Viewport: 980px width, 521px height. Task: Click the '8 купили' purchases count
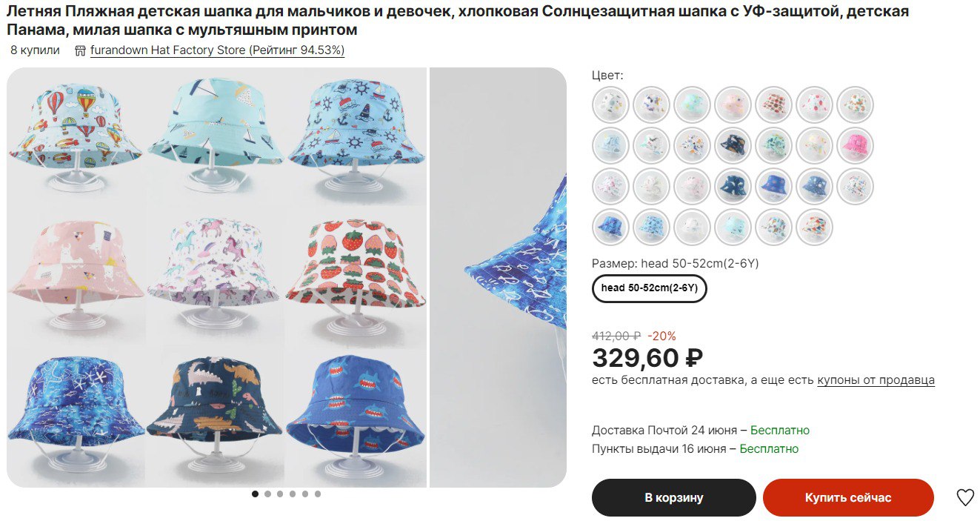pyautogui.click(x=35, y=51)
